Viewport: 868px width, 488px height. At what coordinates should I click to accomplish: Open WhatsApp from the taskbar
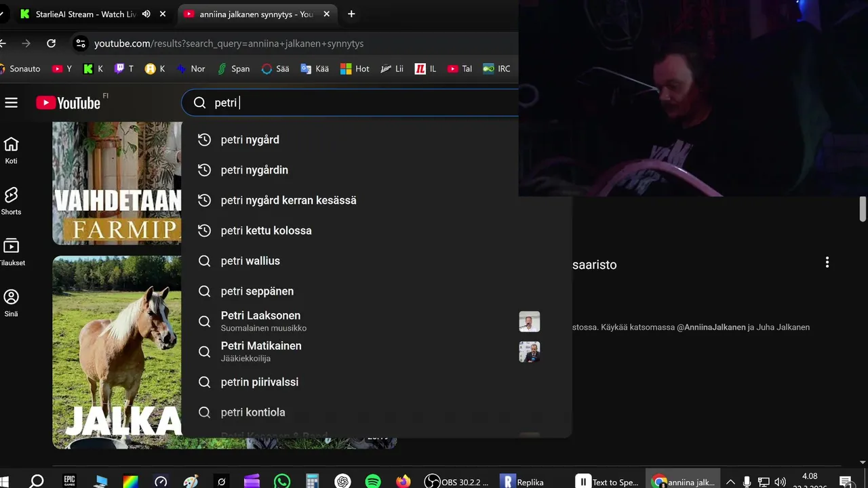[282, 481]
